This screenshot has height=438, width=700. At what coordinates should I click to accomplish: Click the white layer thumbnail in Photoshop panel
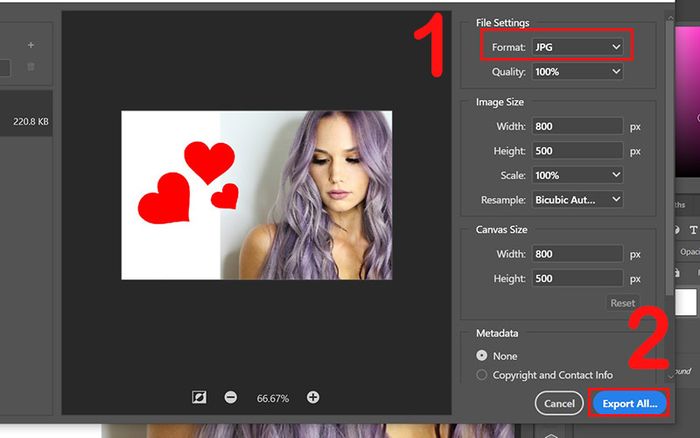click(686, 302)
